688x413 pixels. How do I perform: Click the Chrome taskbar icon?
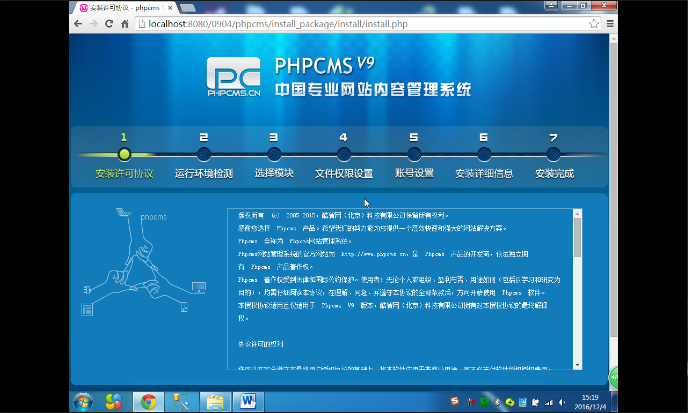[148, 402]
